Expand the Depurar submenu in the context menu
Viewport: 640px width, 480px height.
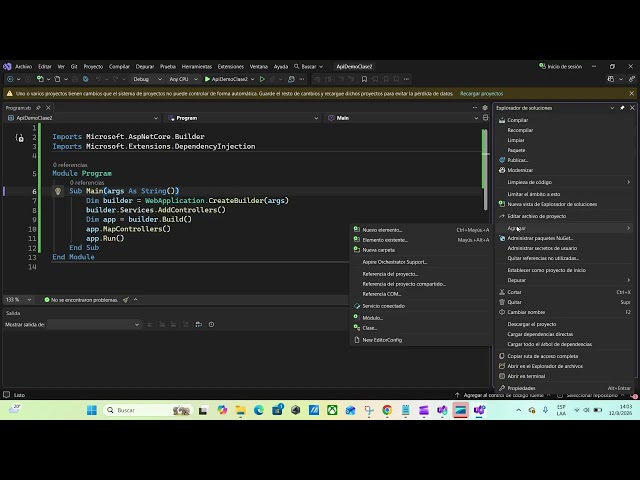pyautogui.click(x=565, y=280)
